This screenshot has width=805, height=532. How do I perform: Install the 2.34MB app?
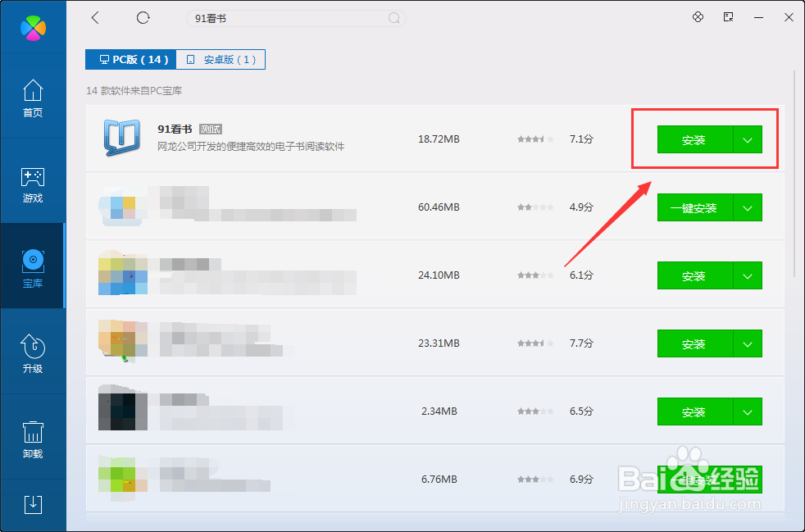(x=694, y=412)
